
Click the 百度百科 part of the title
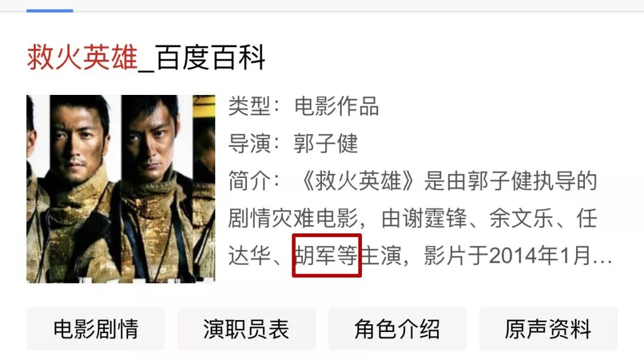pos(210,57)
